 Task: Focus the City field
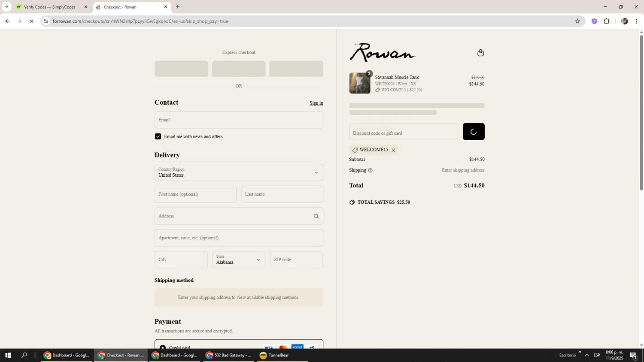coord(181,259)
